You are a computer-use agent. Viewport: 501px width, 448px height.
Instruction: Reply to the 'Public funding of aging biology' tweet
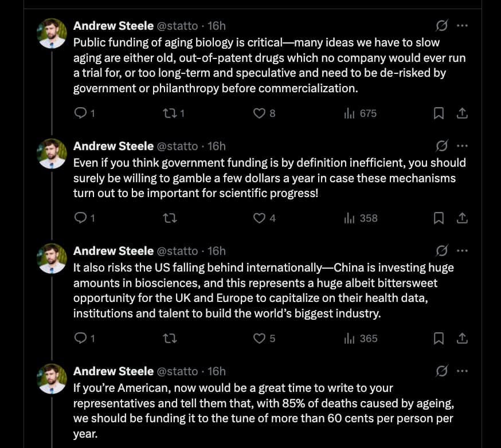pyautogui.click(x=81, y=113)
